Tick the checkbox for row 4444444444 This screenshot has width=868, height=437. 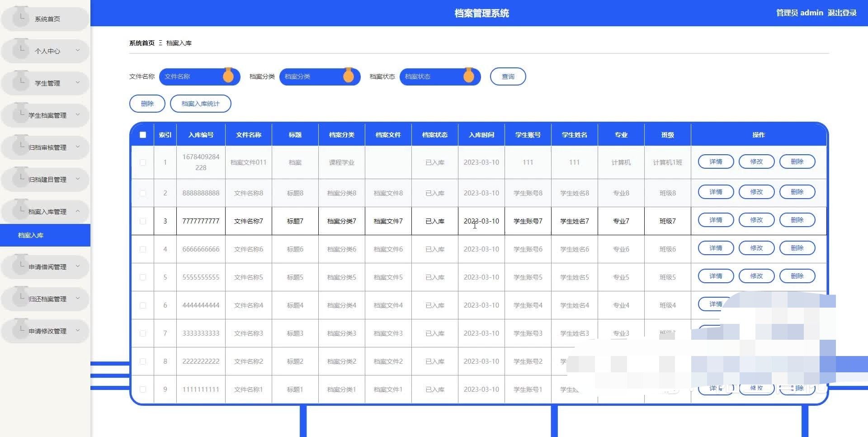coord(143,305)
